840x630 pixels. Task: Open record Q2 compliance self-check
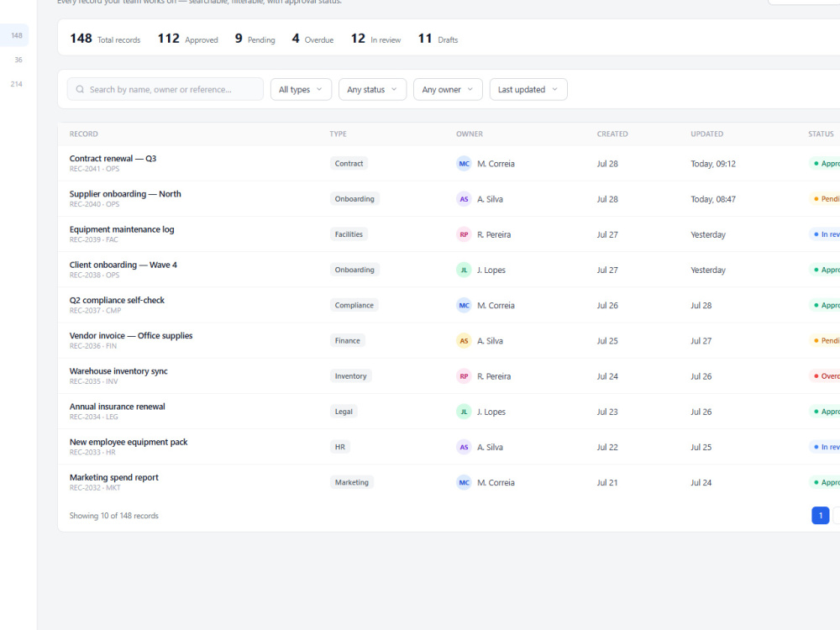pos(117,300)
